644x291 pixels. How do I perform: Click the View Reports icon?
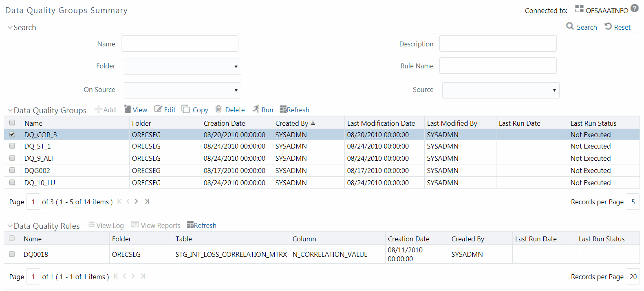(135, 225)
